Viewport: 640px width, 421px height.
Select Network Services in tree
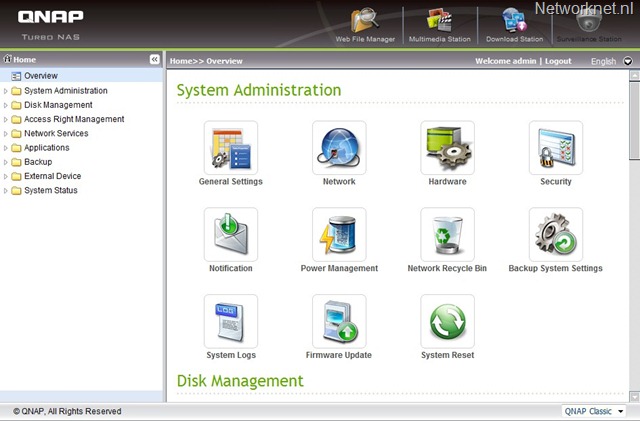tap(56, 134)
